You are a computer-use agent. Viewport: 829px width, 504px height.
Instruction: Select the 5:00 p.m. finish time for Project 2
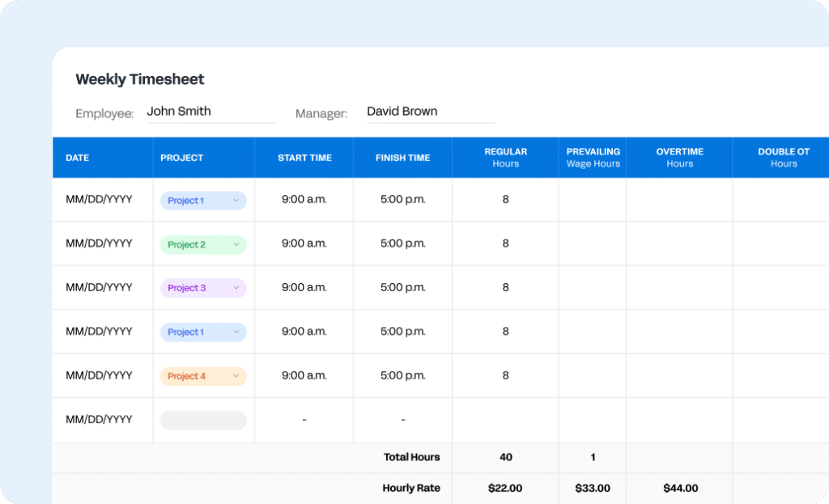(x=403, y=244)
